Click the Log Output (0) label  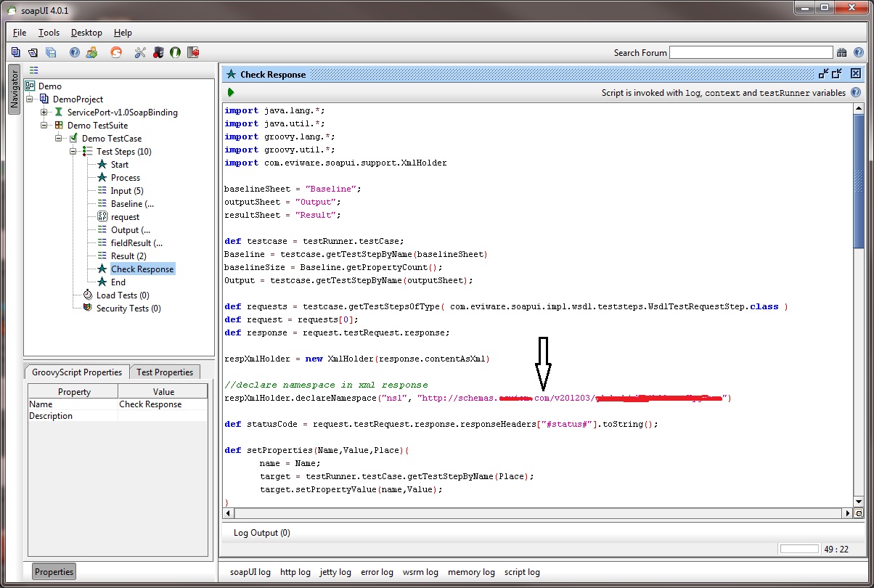pyautogui.click(x=261, y=533)
